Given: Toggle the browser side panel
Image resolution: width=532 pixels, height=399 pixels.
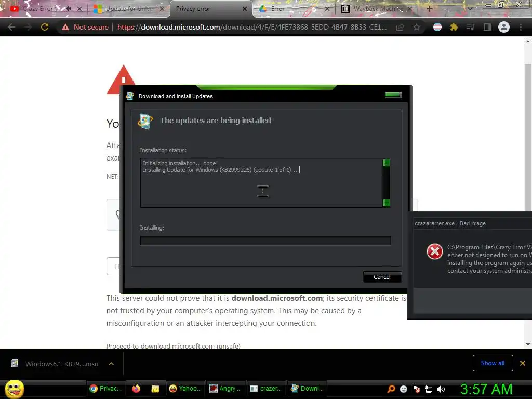Looking at the screenshot, I should pos(487,27).
